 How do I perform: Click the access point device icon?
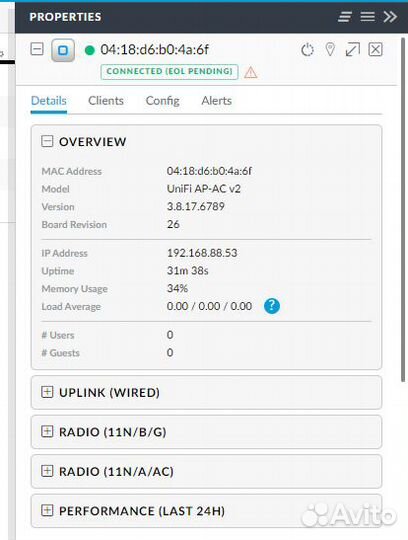coord(63,51)
